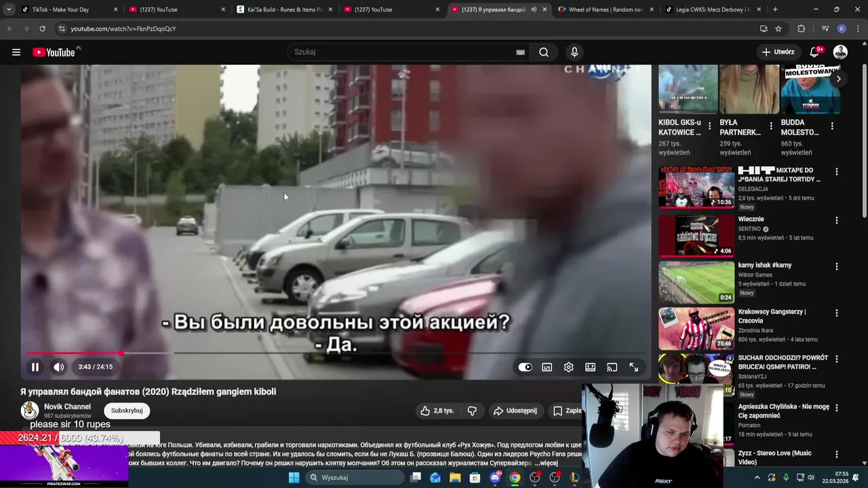The image size is (868, 488).
Task: Open the Novik Channel page link
Action: click(x=67, y=407)
